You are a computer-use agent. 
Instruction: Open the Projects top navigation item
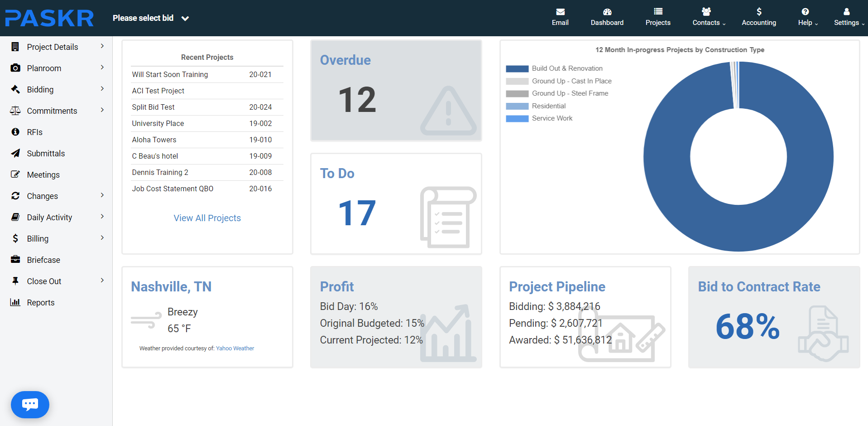point(657,17)
